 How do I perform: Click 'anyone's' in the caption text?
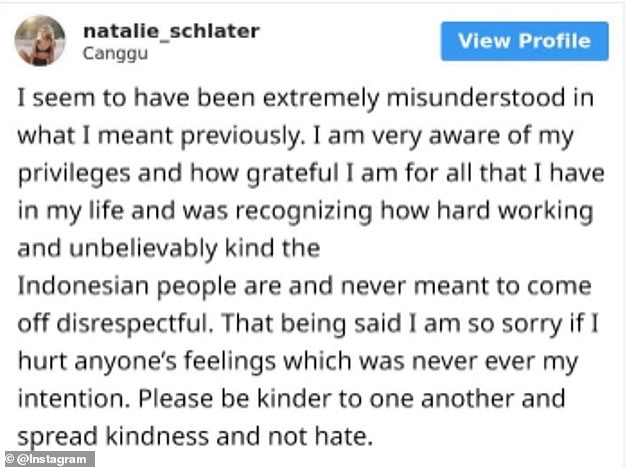click(x=126, y=362)
